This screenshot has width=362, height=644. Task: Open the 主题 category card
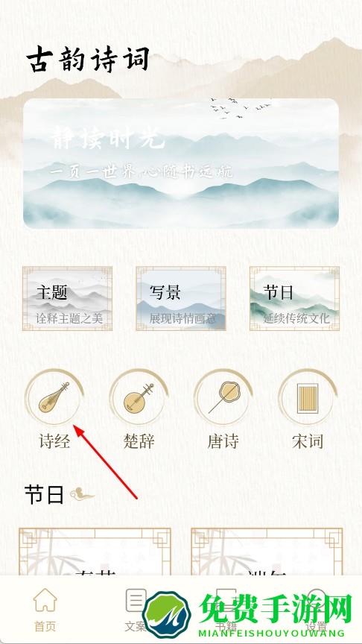pyautogui.click(x=67, y=299)
